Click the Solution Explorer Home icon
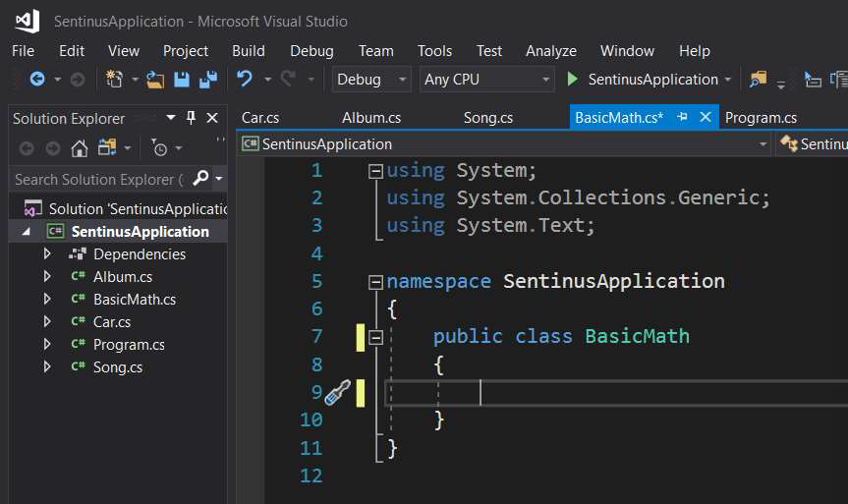Image resolution: width=848 pixels, height=504 pixels. [80, 147]
